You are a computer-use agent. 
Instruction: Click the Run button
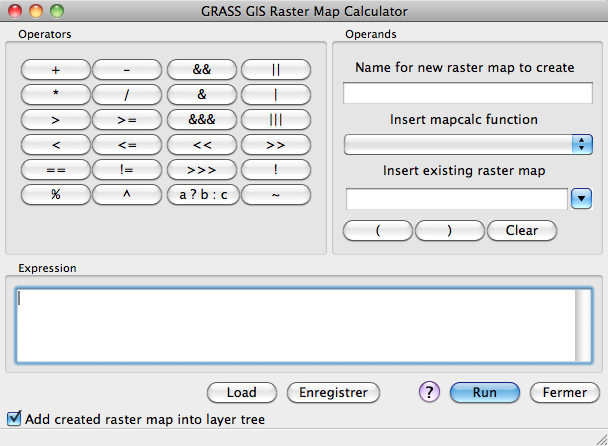click(485, 393)
